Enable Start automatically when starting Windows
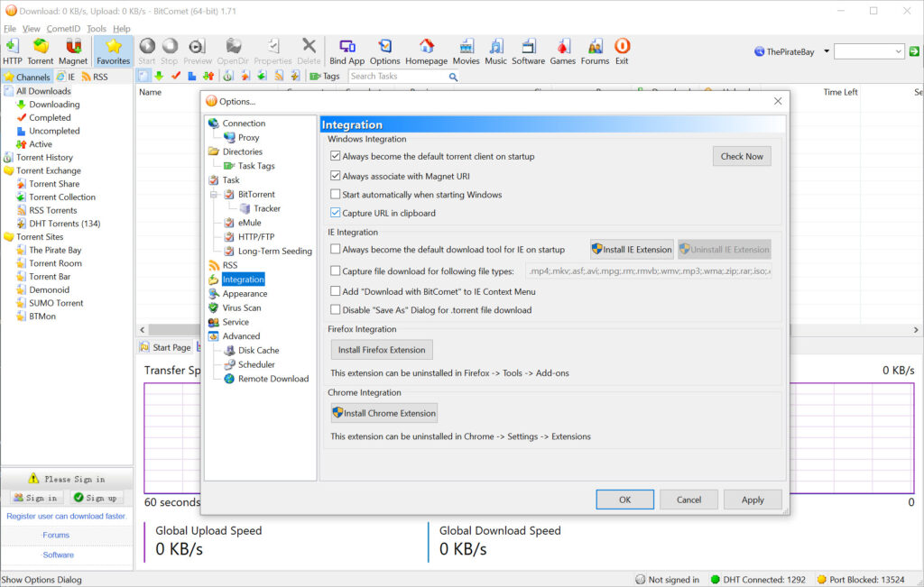 point(336,194)
